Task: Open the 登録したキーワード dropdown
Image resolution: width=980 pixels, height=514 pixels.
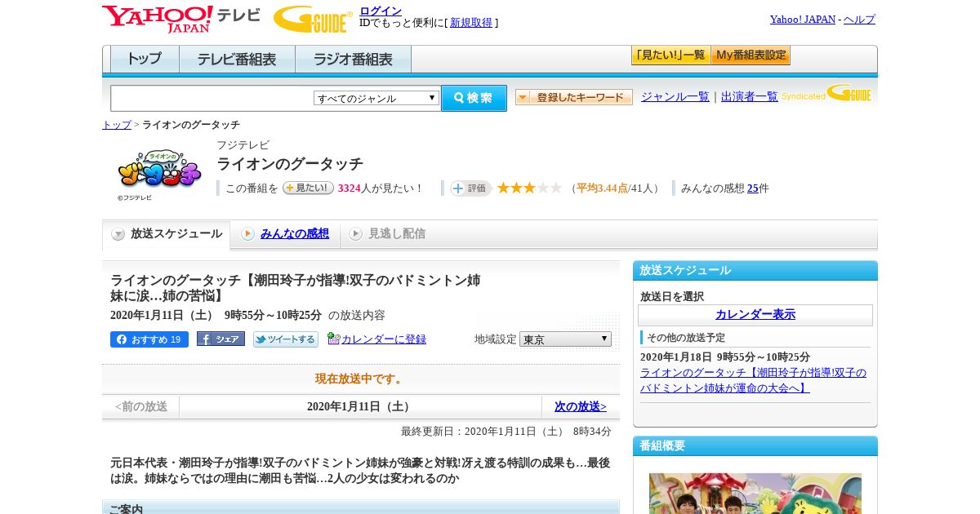Action: 574,97
